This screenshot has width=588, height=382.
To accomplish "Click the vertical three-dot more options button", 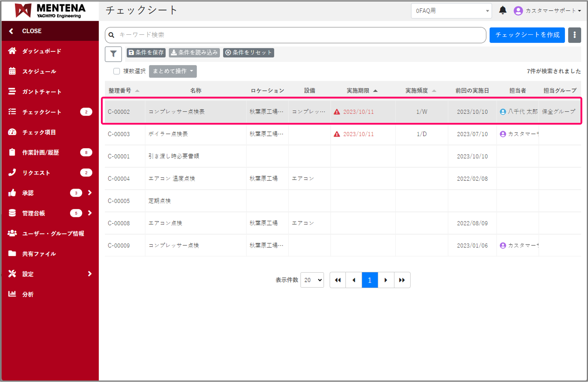I will click(574, 35).
